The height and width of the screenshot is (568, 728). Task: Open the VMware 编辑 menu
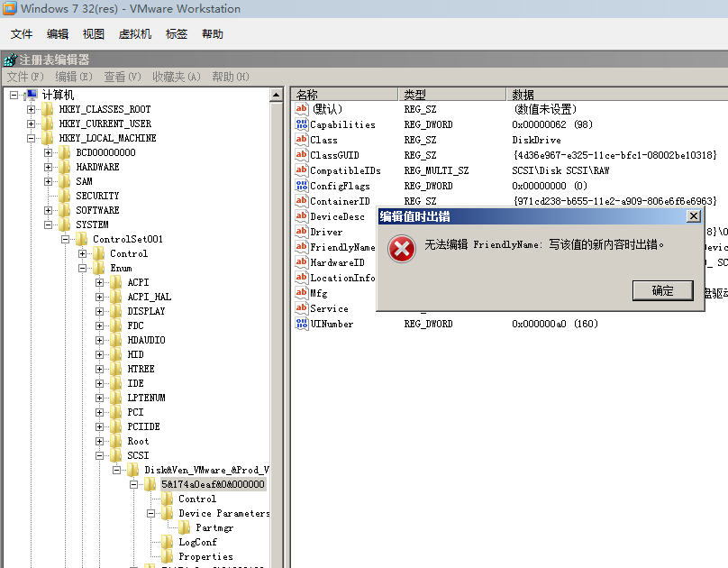pos(58,34)
